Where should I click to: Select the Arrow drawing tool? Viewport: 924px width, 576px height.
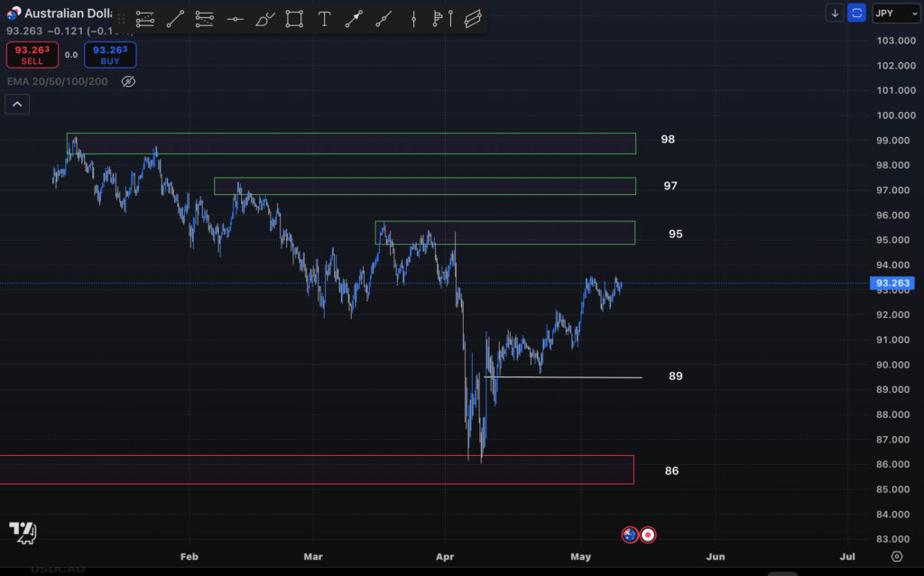(354, 19)
